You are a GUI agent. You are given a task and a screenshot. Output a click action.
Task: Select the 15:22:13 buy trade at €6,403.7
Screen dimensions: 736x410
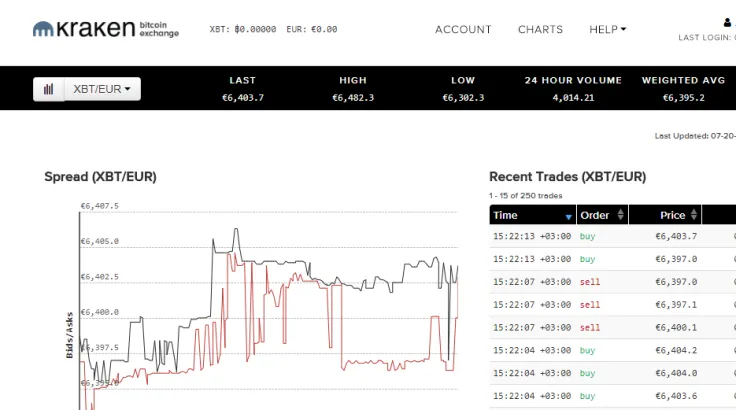[x=613, y=236]
